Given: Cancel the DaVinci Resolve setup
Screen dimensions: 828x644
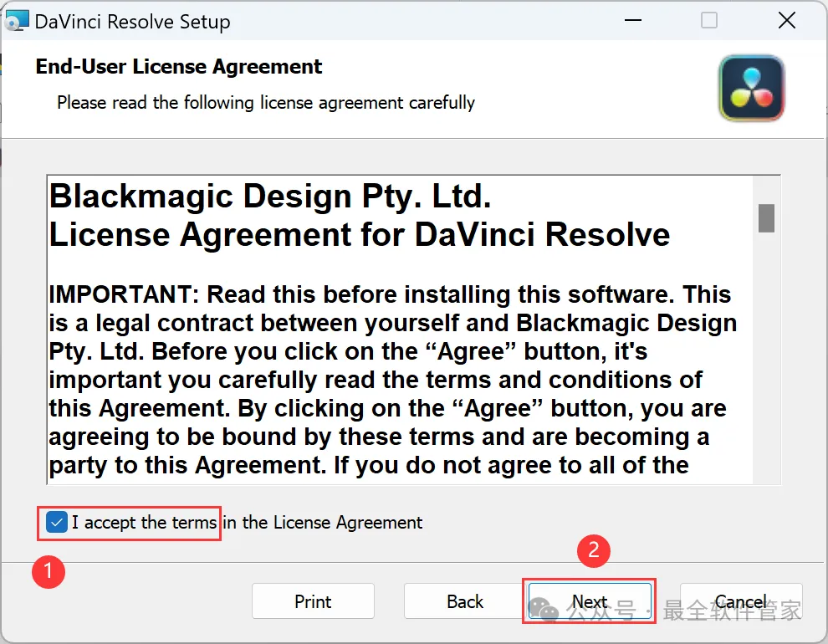Looking at the screenshot, I should pos(741,601).
